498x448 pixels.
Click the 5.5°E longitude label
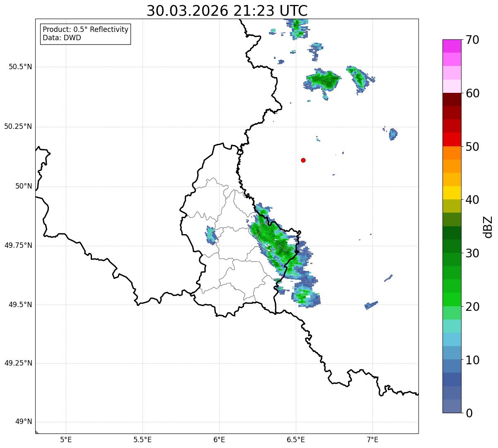coord(143,440)
